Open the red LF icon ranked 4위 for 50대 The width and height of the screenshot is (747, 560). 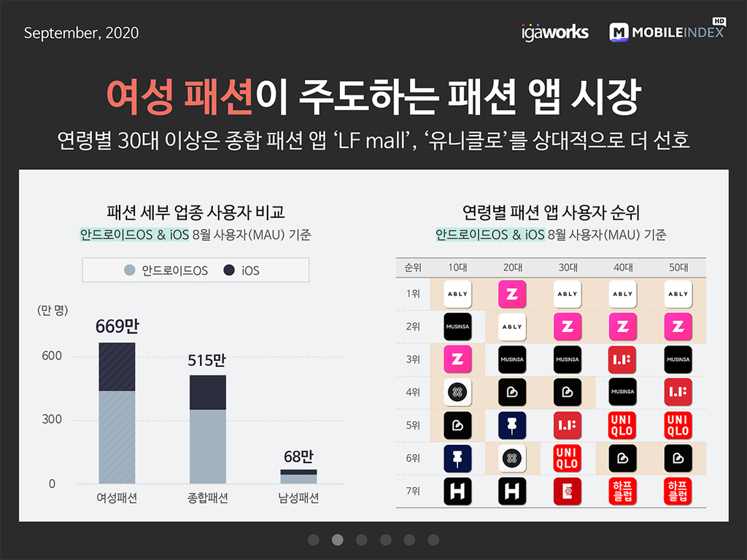[678, 392]
